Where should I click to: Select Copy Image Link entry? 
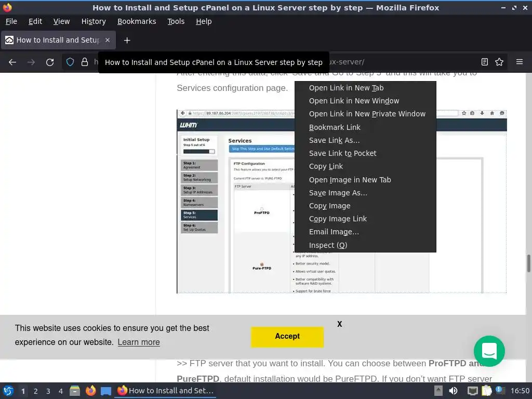pyautogui.click(x=365, y=219)
